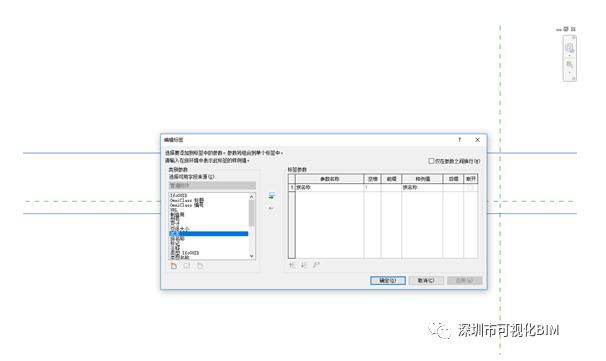Image resolution: width=606 pixels, height=361 pixels.
Task: Click the parameter list scroll down arrow
Action: point(252,256)
